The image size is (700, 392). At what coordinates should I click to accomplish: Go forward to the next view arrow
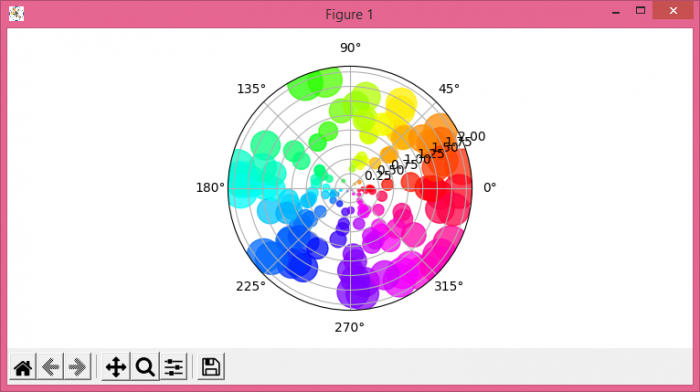tap(78, 367)
